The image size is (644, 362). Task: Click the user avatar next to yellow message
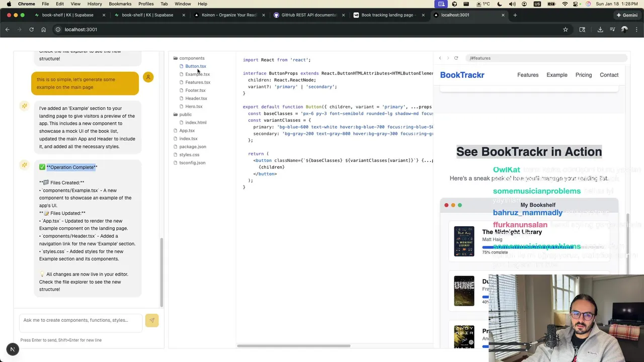(148, 77)
